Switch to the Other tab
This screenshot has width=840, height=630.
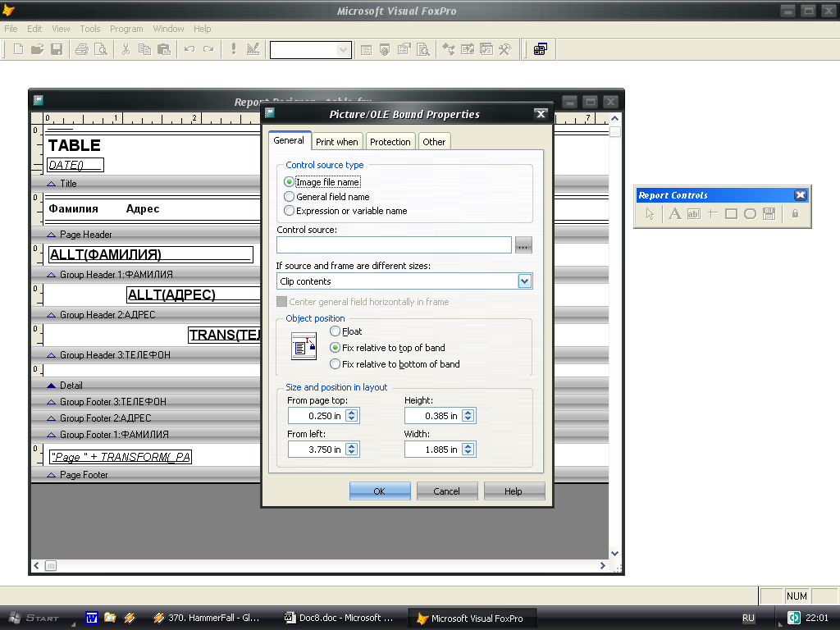click(434, 142)
